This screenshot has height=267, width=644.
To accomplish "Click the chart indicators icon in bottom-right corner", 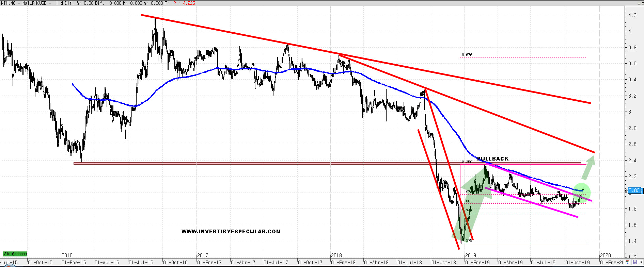I will point(627,262).
